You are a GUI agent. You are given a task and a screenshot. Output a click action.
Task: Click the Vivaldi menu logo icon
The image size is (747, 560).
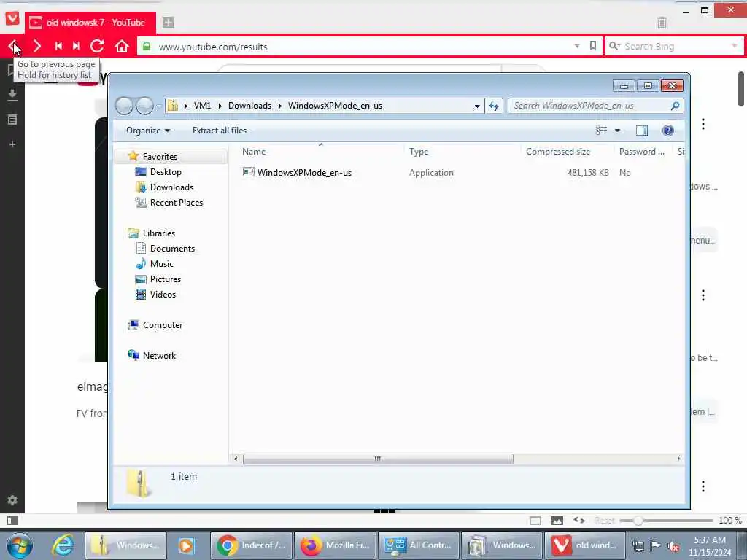[12, 18]
